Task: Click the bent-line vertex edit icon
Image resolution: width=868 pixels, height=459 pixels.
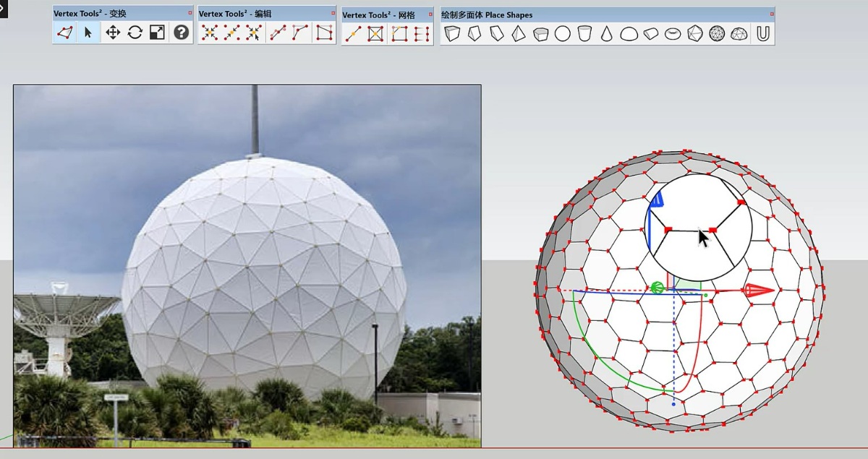Action: 300,33
